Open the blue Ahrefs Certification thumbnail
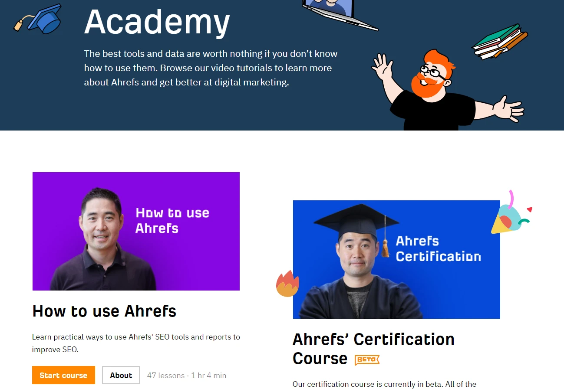Screen dimensions: 564x392 396,259
